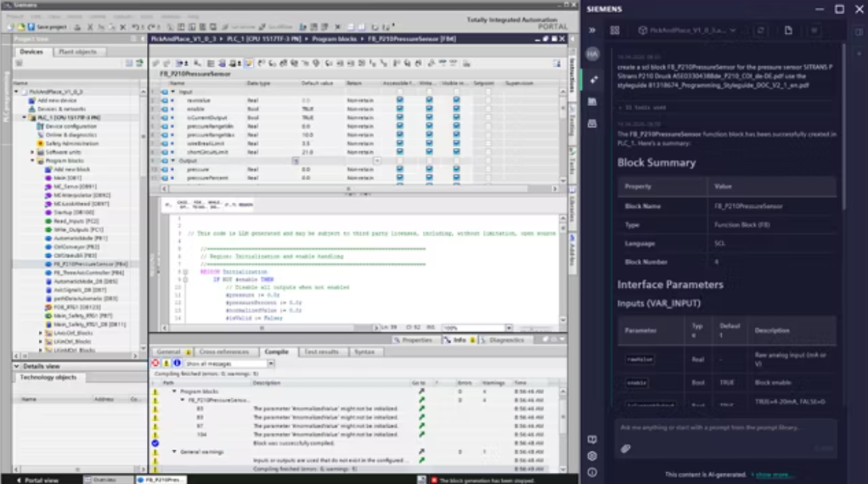The width and height of the screenshot is (868, 484).
Task: Collapse PLC_1 node in project tree
Action: (24, 117)
